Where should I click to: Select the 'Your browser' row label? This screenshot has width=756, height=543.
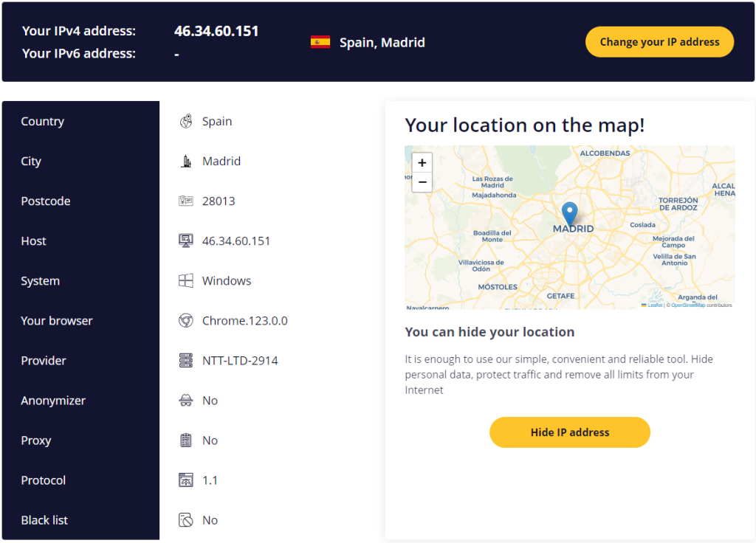57,321
